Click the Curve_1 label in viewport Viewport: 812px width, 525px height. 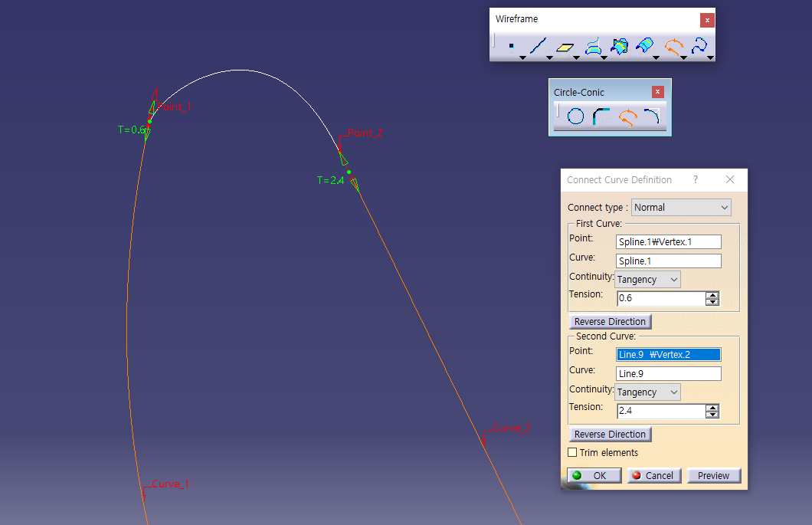(170, 484)
